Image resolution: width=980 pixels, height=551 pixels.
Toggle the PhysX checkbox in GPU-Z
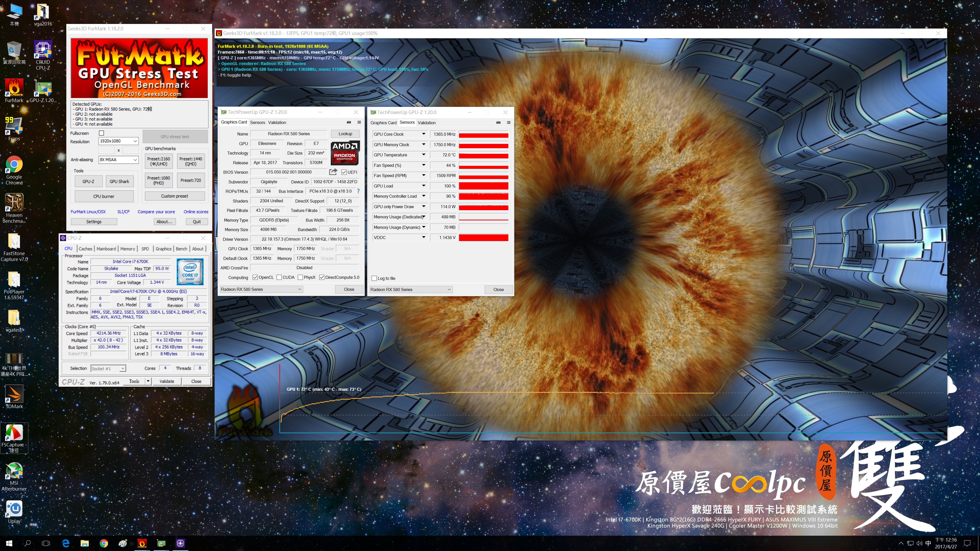[x=300, y=277]
